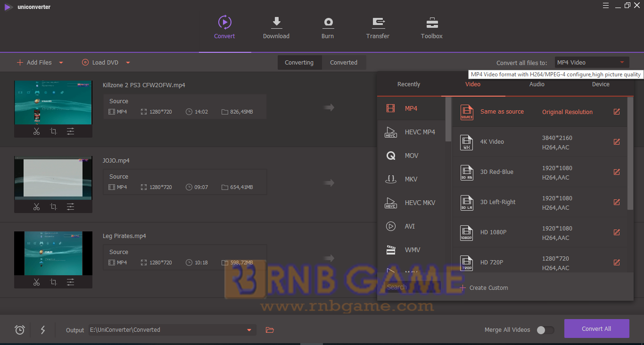Screen dimensions: 644x345
Task: Open the Toolbox section
Action: point(432,28)
